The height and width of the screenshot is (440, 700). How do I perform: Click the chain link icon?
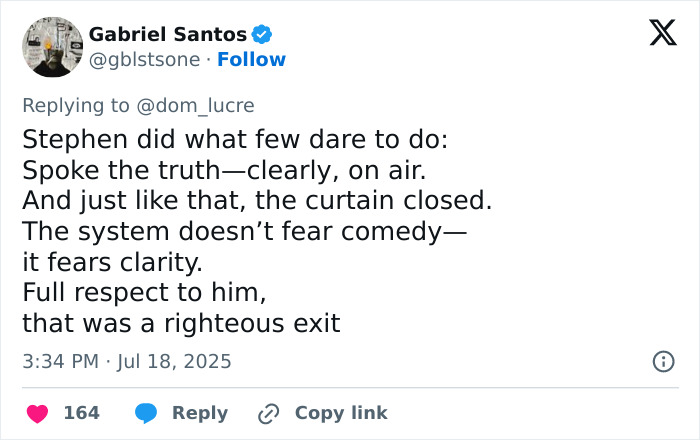click(x=268, y=413)
